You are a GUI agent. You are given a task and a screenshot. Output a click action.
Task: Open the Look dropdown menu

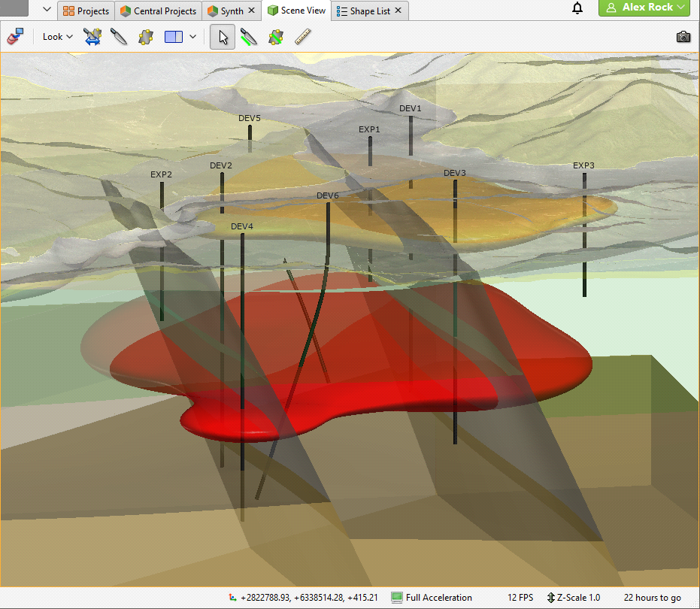click(x=57, y=36)
